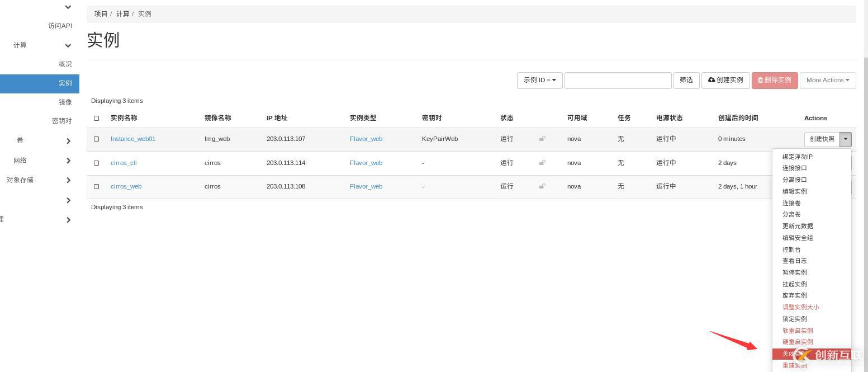The height and width of the screenshot is (372, 868).
Task: Open the Flavor_web link for cirros_cli
Action: click(x=366, y=163)
